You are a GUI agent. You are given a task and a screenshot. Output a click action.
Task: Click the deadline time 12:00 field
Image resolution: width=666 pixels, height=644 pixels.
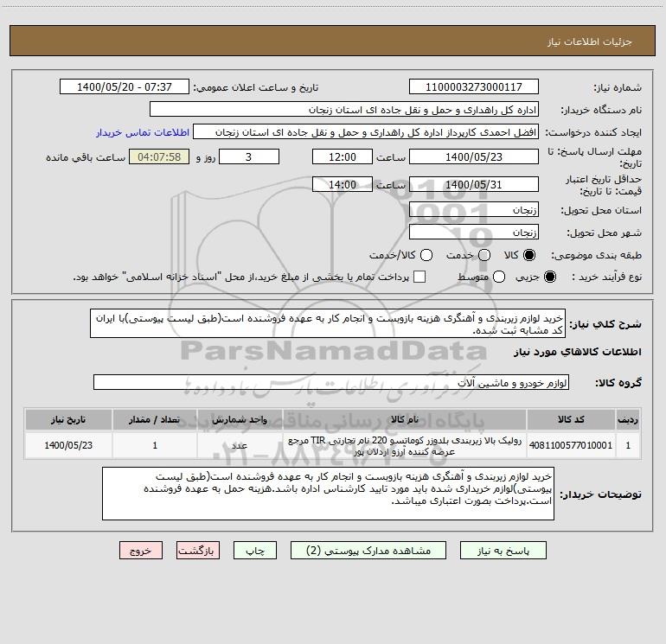[x=343, y=157]
